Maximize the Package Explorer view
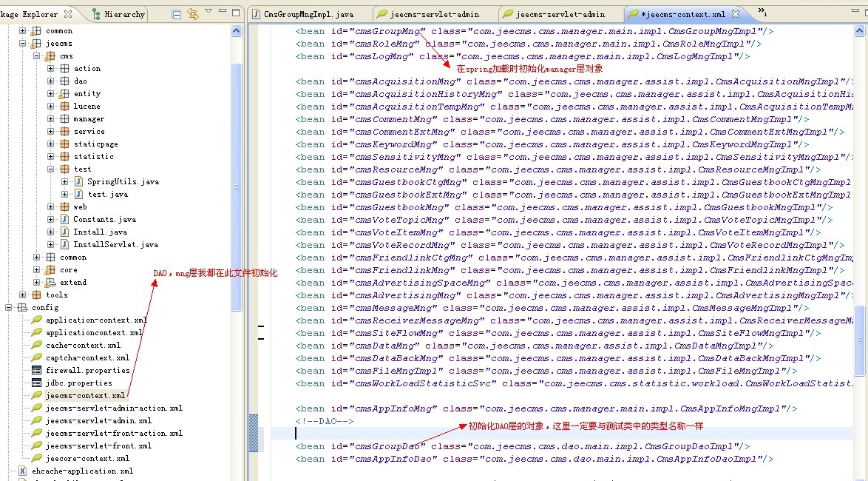This screenshot has width=868, height=481. point(236,12)
